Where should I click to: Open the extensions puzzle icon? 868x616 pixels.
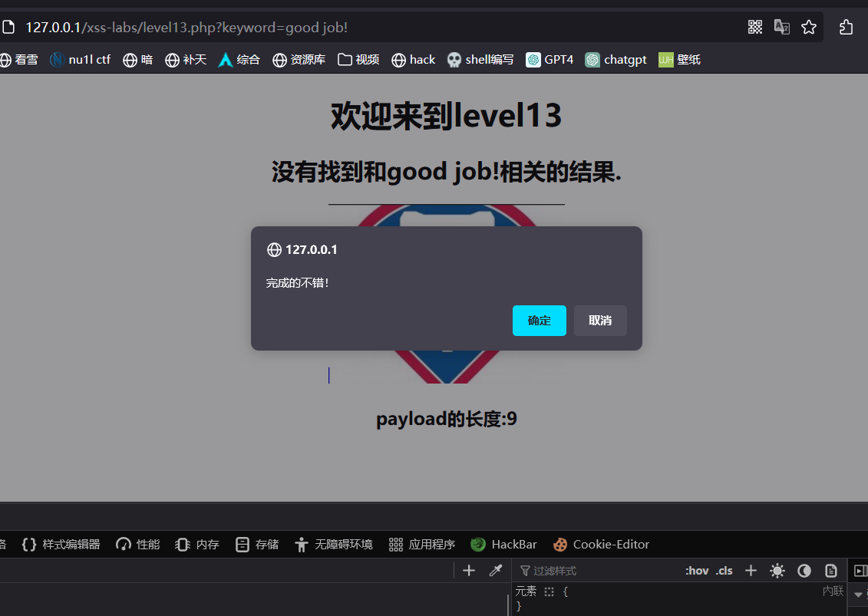(x=846, y=27)
